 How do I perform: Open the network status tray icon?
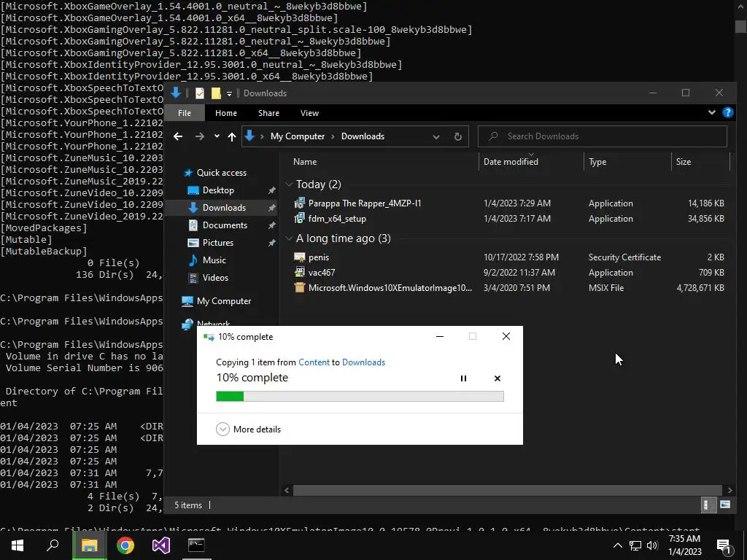pos(635,545)
